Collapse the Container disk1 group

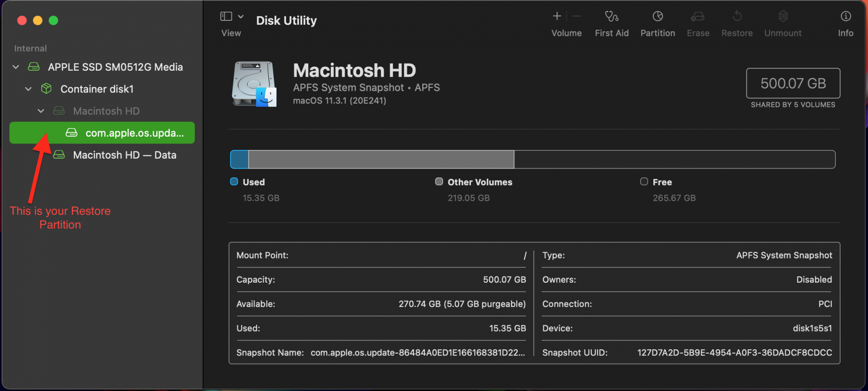coord(28,89)
